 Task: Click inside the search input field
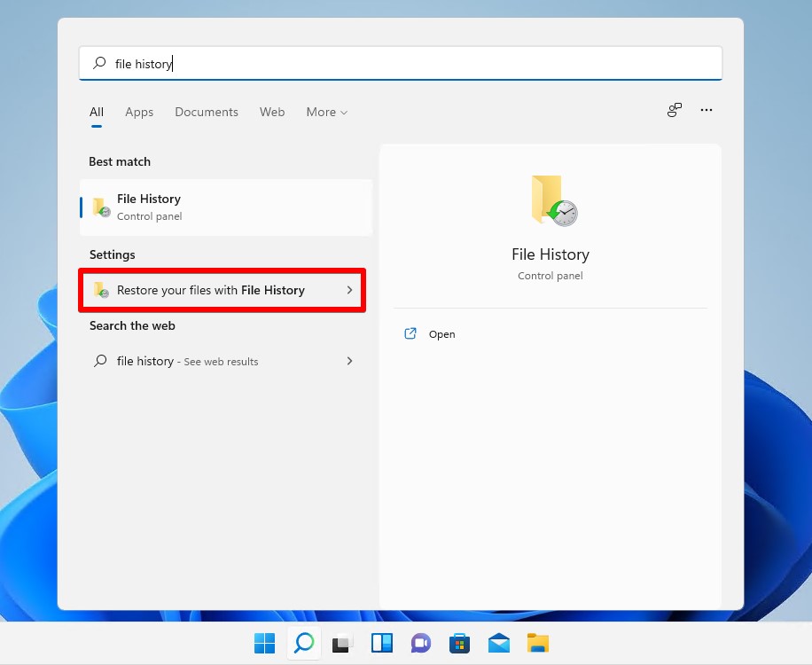pos(266,63)
